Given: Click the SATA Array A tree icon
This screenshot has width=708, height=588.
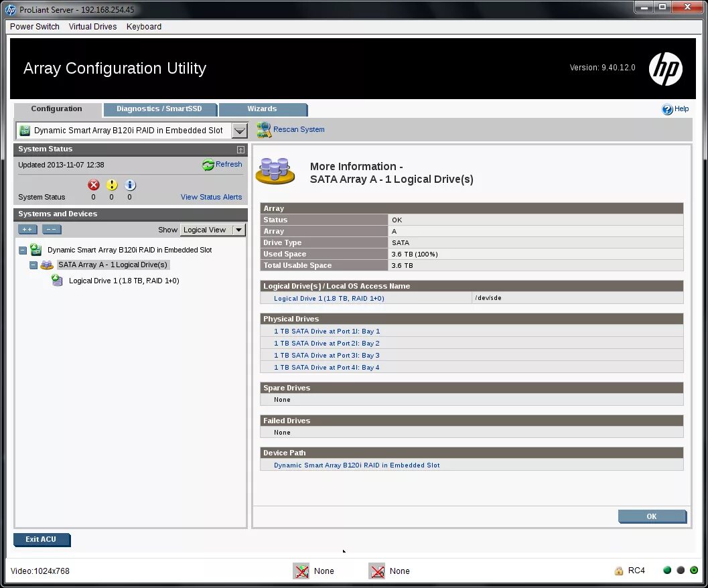Looking at the screenshot, I should pos(46,265).
